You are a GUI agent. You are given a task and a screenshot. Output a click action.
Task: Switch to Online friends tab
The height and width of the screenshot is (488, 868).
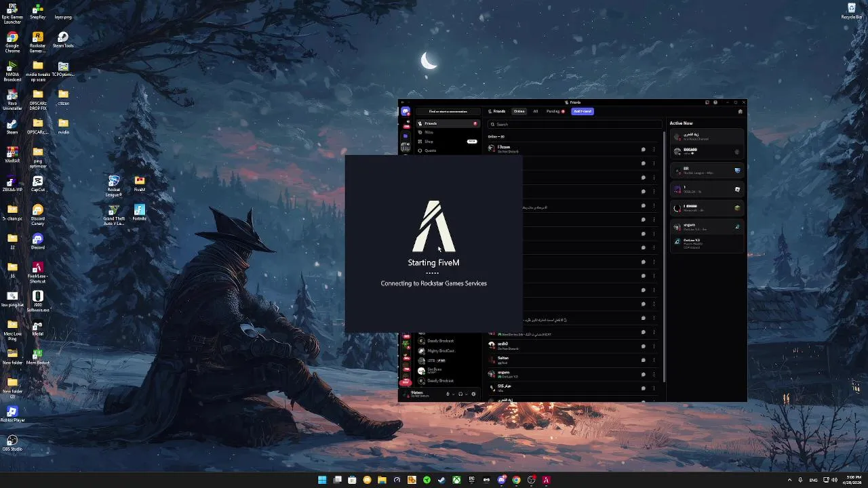[x=519, y=111]
